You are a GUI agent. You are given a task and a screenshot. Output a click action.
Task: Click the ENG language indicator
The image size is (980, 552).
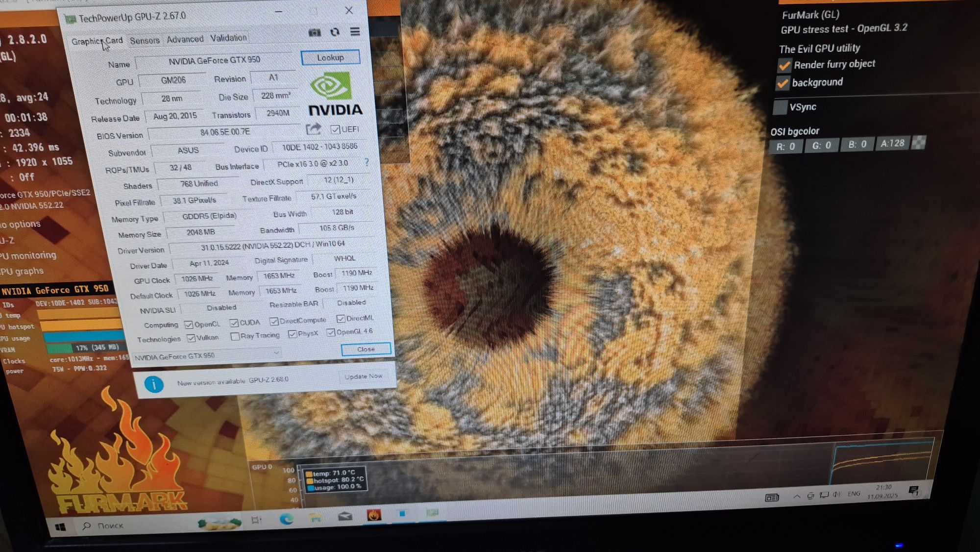tap(854, 493)
